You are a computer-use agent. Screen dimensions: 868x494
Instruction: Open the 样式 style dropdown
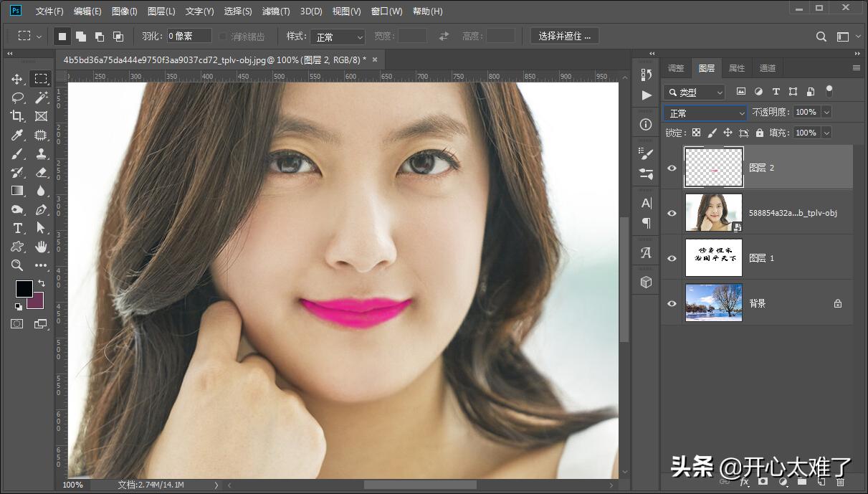pos(337,37)
